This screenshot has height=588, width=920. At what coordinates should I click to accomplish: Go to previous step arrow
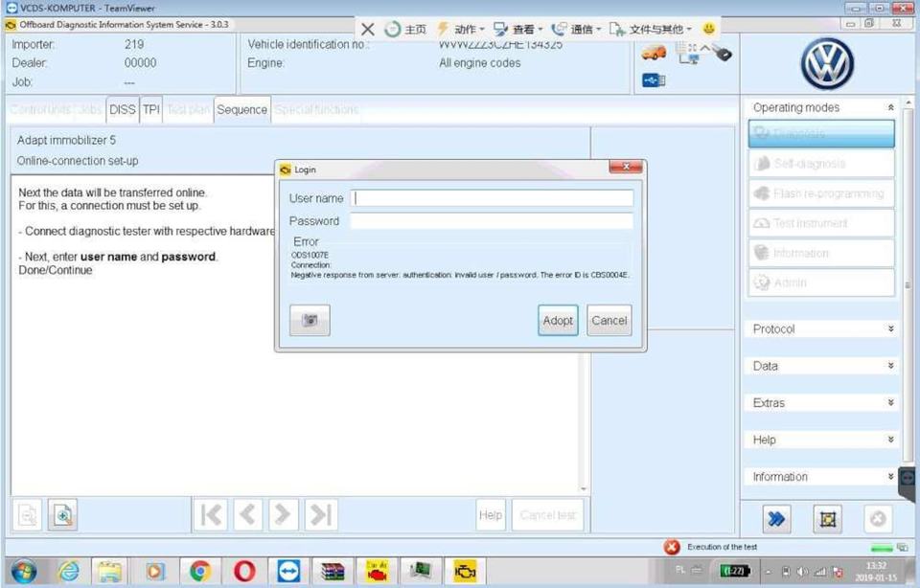(247, 514)
